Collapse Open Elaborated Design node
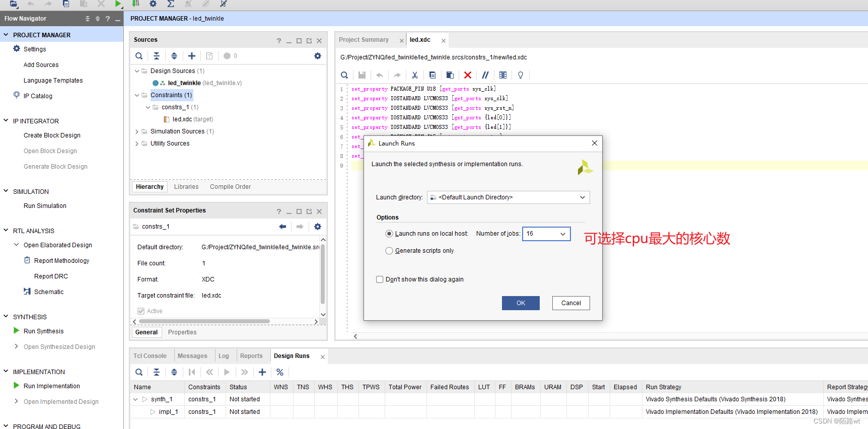868x429 pixels. (x=17, y=245)
